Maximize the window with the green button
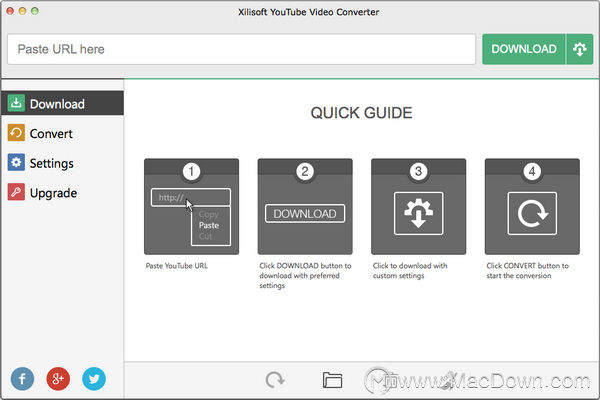The height and width of the screenshot is (400, 600). (35, 11)
